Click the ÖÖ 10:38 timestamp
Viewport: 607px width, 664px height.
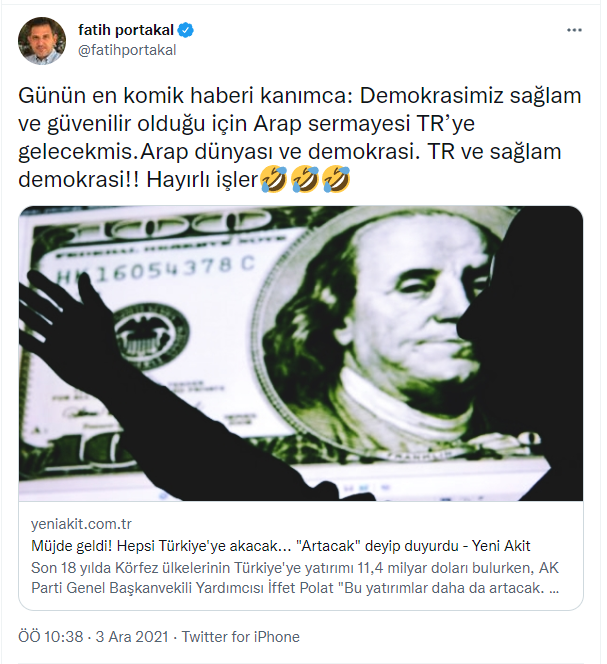[x=51, y=636]
